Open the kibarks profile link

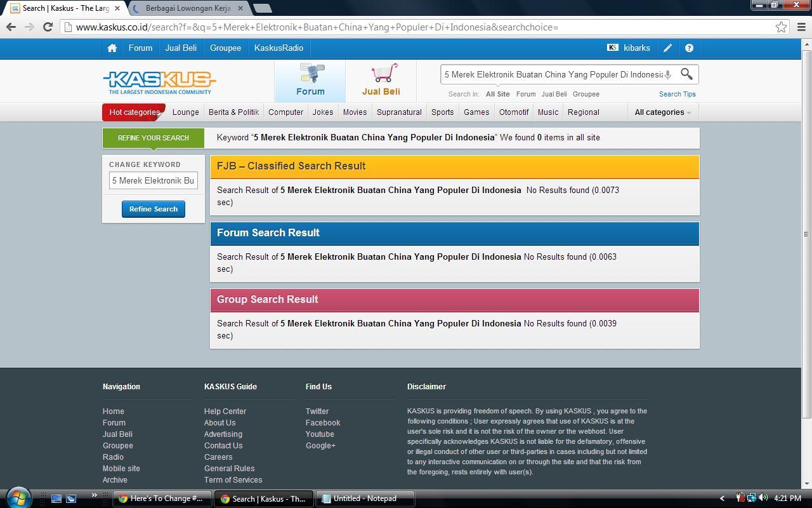tap(636, 48)
